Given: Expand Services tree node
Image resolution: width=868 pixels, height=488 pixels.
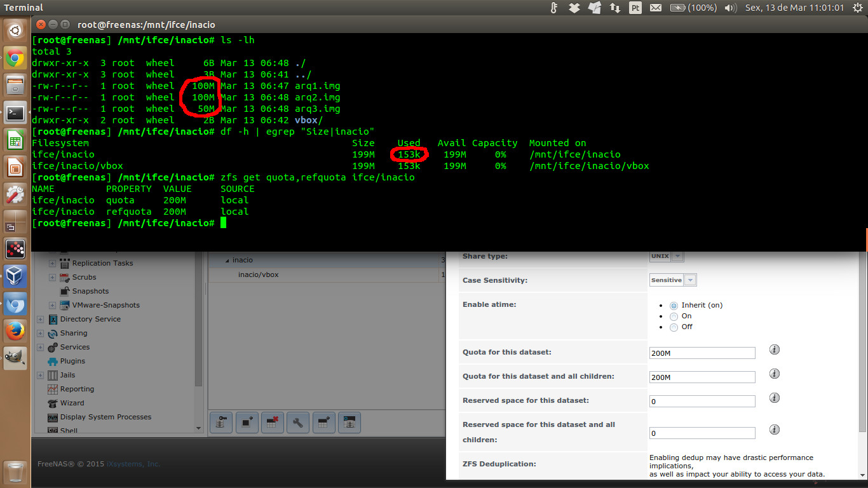Looking at the screenshot, I should (x=41, y=347).
